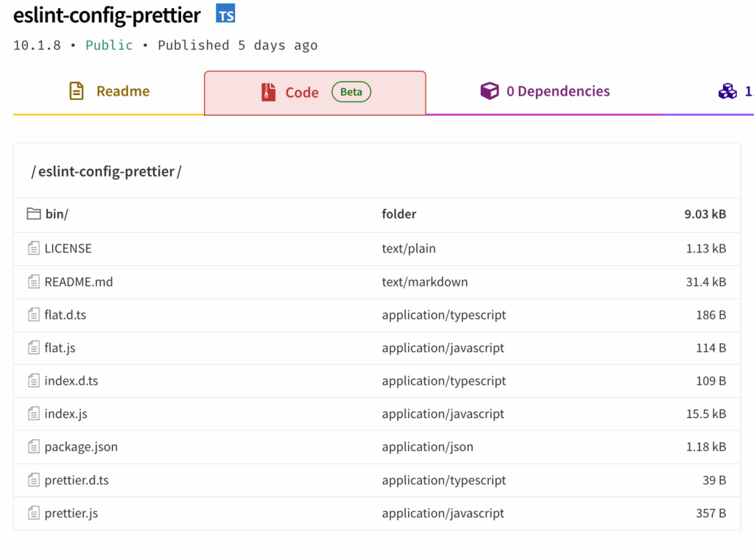Open the index.js file
The width and height of the screenshot is (754, 560).
click(x=66, y=414)
